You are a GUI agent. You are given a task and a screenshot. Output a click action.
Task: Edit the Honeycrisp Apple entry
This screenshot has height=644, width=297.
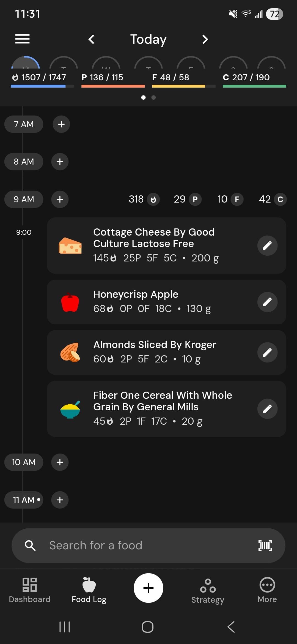point(267,302)
